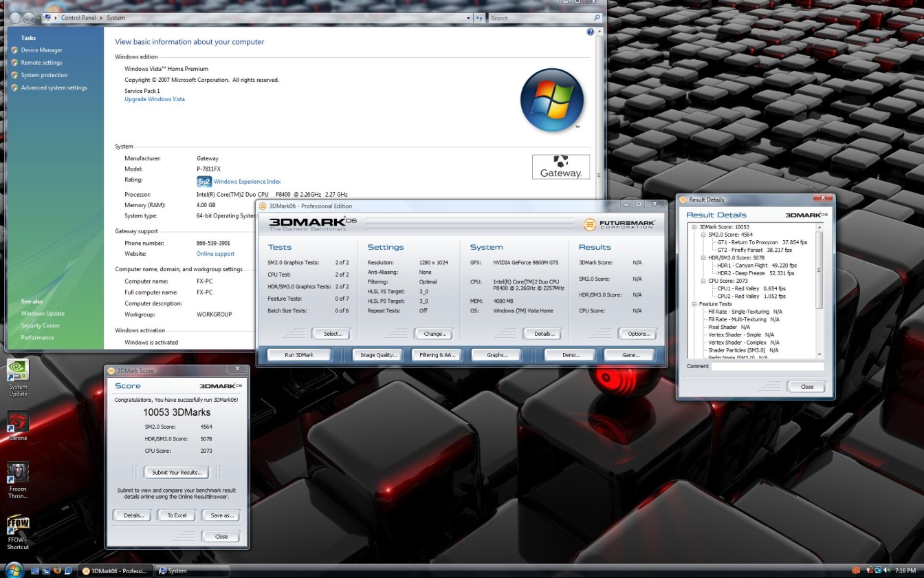
Task: Click the back arrow in Control Panel
Action: (x=14, y=18)
